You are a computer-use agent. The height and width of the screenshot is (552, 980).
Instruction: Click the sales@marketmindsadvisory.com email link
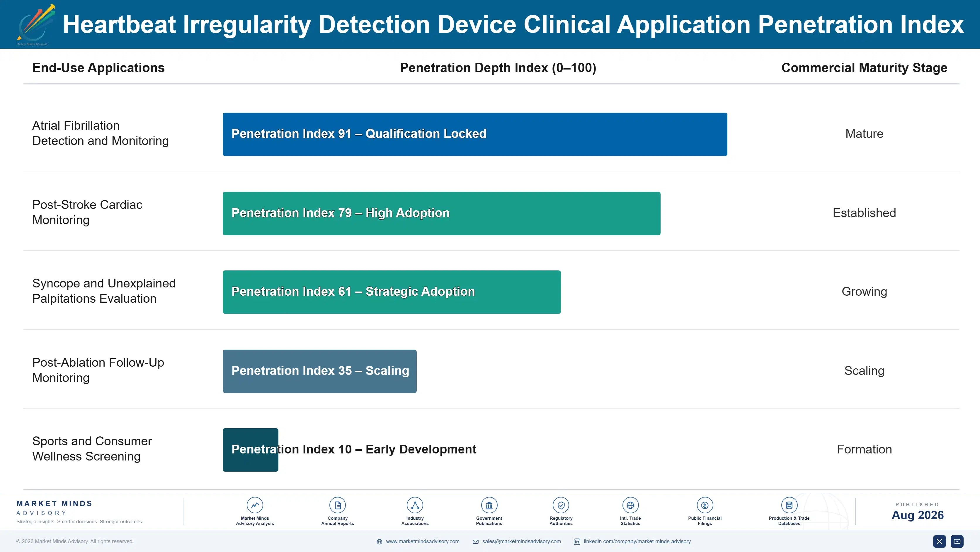(x=522, y=541)
